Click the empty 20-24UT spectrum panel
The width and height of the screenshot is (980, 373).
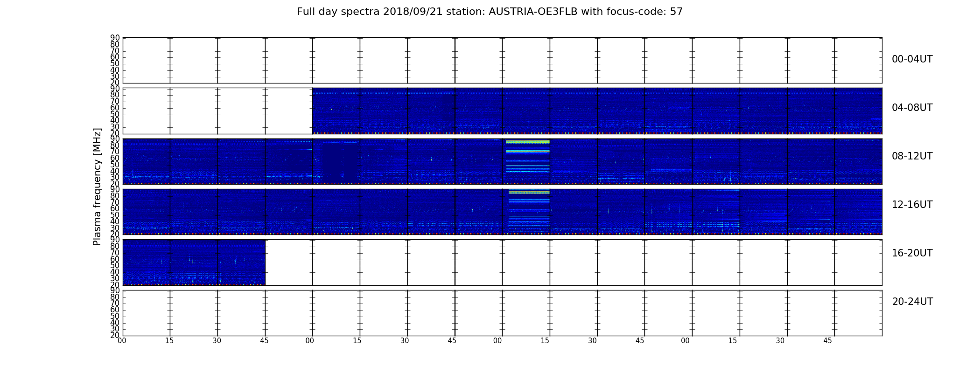pos(503,313)
